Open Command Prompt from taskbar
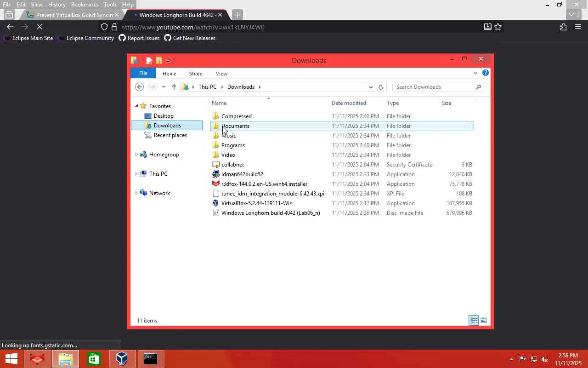Image resolution: width=588 pixels, height=368 pixels. point(151,359)
